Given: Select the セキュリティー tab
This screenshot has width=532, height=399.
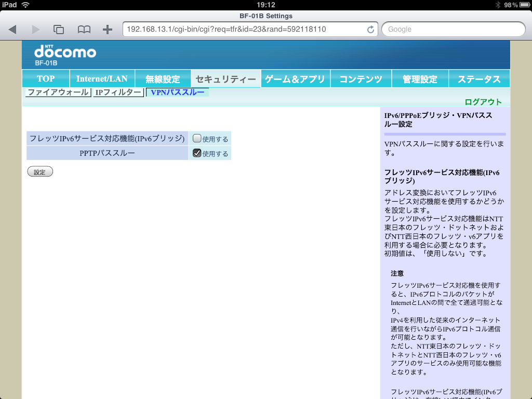Looking at the screenshot, I should pos(226,79).
